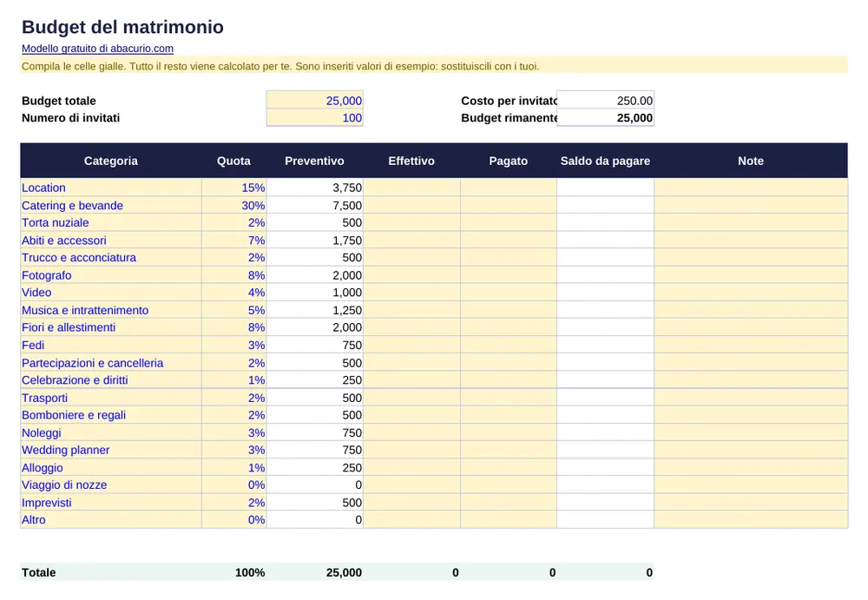868x600 pixels.
Task: Click the Pagato cell for Fotografo
Action: pyautogui.click(x=508, y=274)
